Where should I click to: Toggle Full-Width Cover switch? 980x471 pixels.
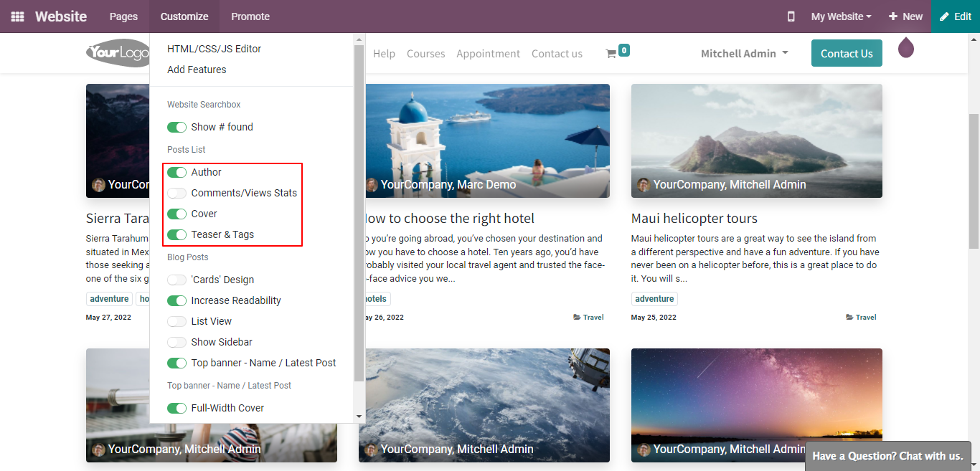point(176,408)
